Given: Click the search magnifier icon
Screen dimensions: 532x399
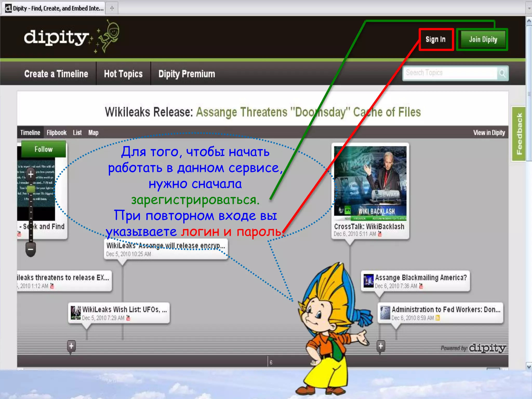Looking at the screenshot, I should (x=502, y=74).
